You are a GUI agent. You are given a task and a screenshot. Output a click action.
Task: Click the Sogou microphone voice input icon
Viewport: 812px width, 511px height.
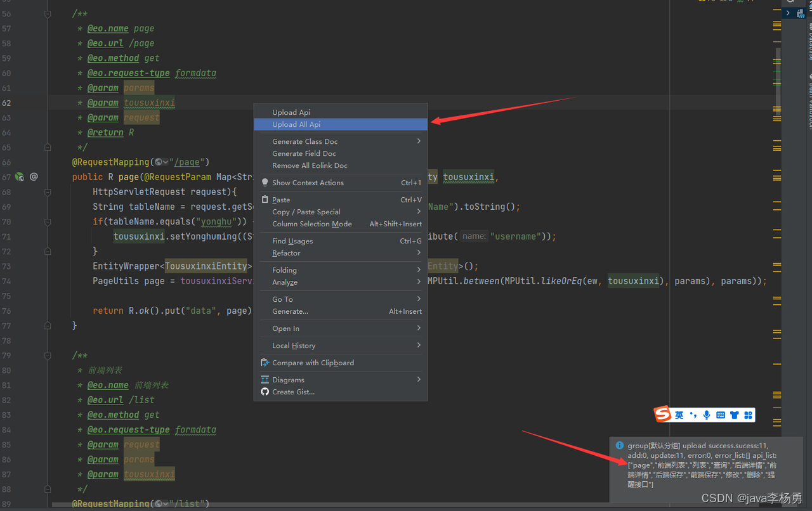point(707,415)
